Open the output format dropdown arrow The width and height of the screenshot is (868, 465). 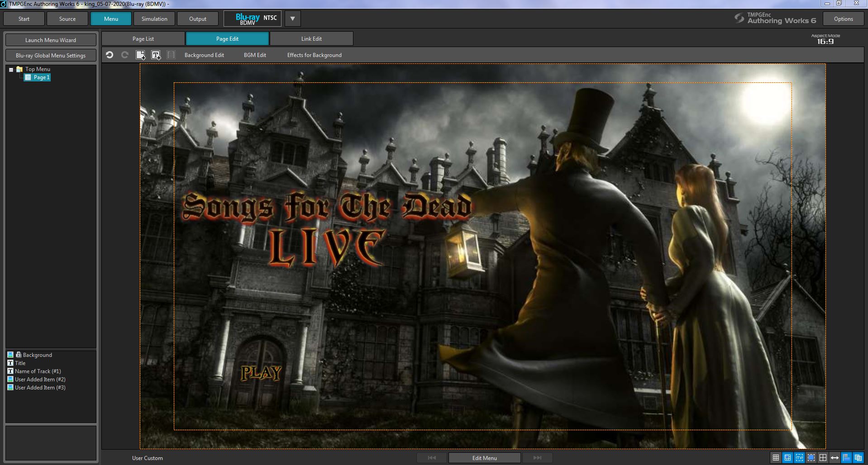point(292,19)
